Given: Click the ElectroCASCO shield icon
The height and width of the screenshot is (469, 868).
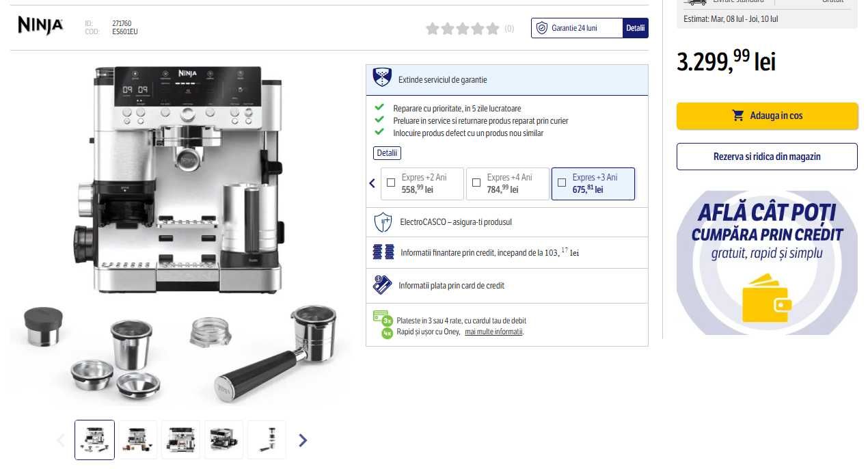Looking at the screenshot, I should coord(382,222).
